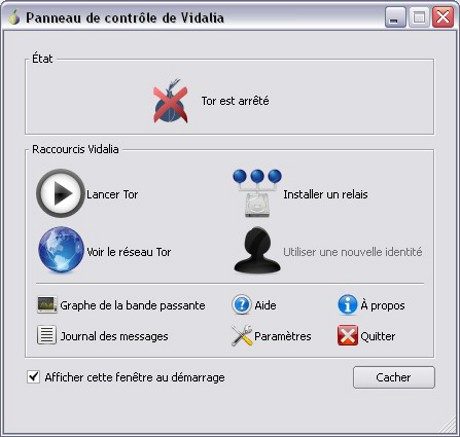Open Journal des messages label
This screenshot has width=460, height=437.
(x=114, y=336)
